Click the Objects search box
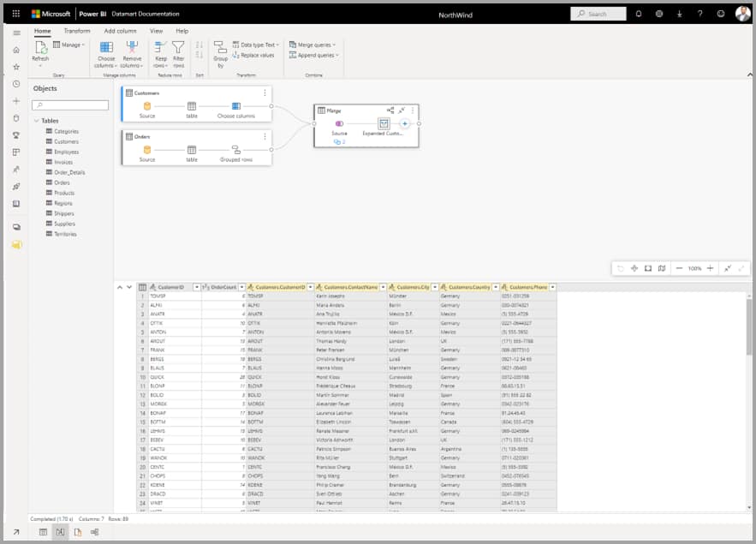This screenshot has height=544, width=756. coord(68,104)
